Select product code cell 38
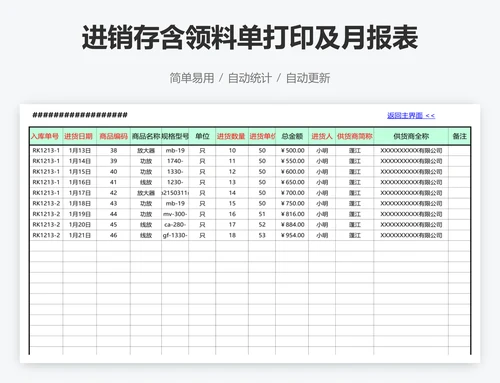 (x=113, y=151)
